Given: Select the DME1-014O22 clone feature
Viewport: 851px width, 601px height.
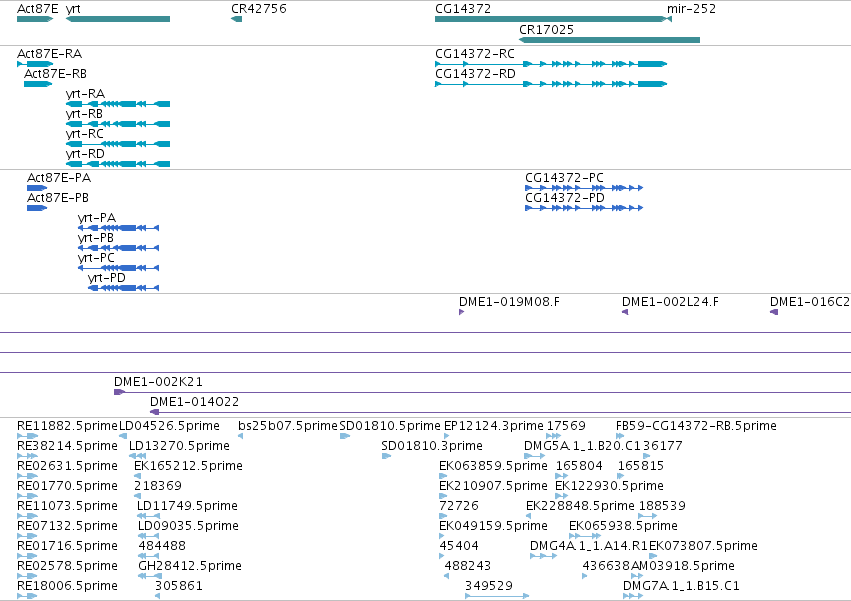Looking at the screenshot, I should [500, 412].
